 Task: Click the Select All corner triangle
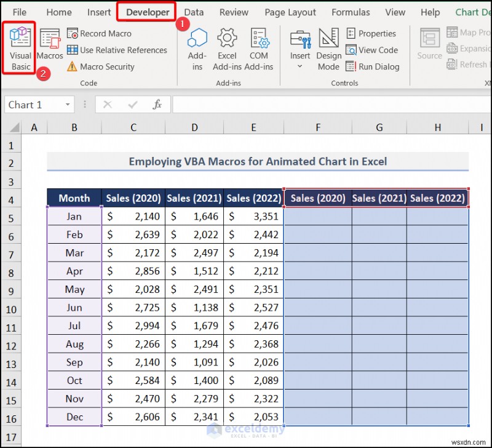(14, 127)
